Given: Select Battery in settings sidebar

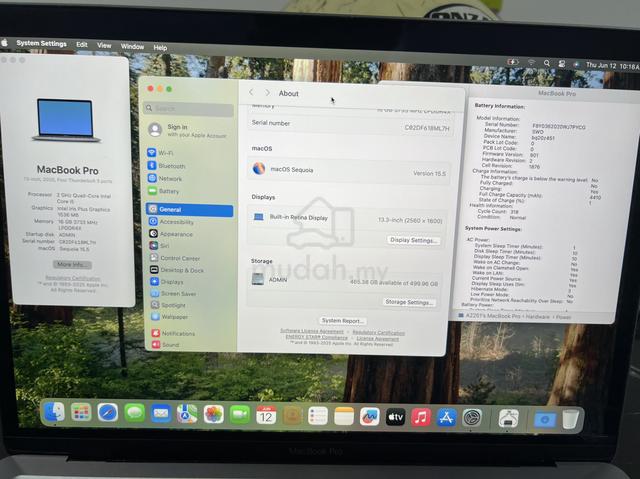Looking at the screenshot, I should (x=189, y=191).
